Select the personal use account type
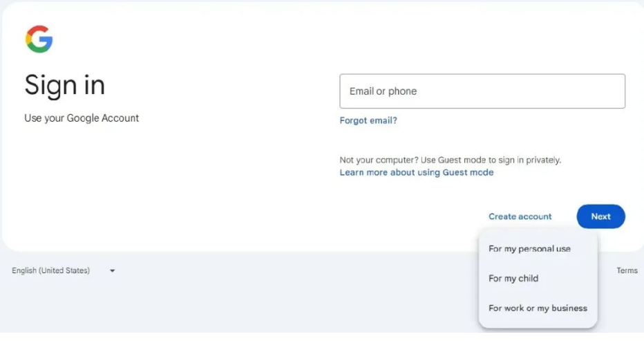 pyautogui.click(x=529, y=249)
